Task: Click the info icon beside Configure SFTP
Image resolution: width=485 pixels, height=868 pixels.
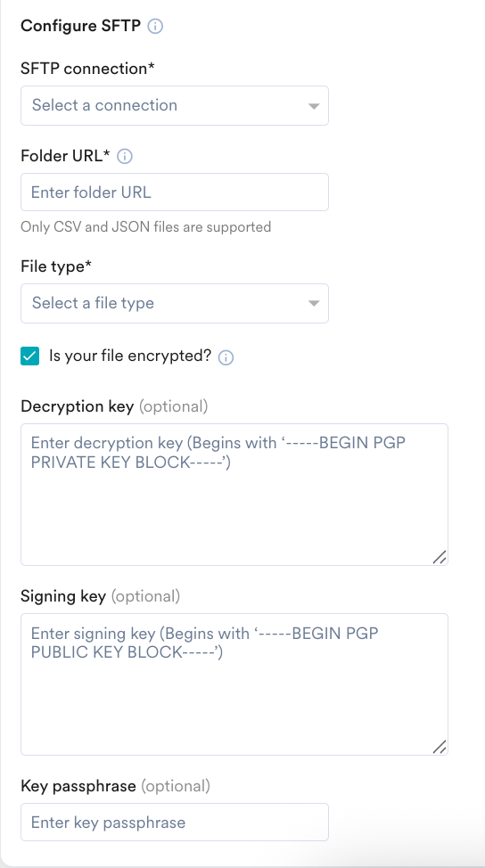Action: pos(156,27)
